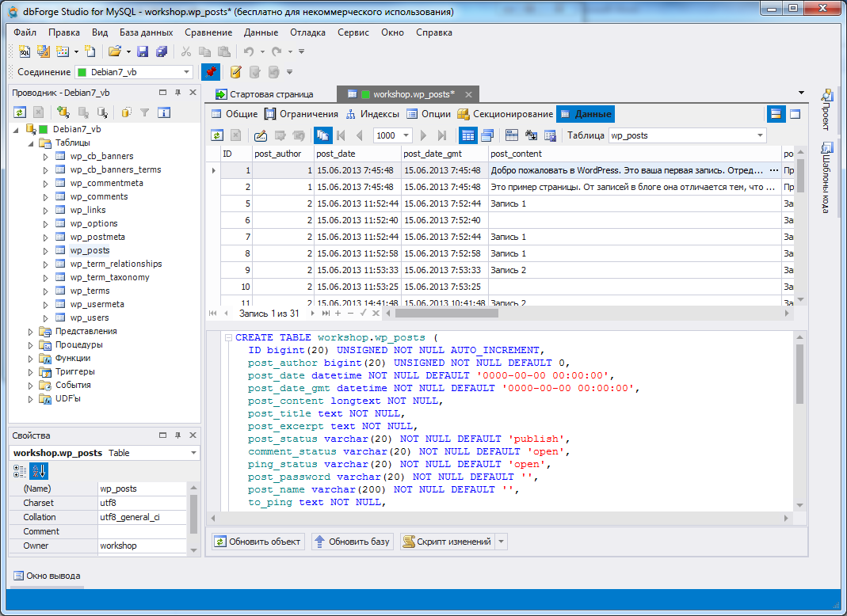Toggle alphabetical sort in Properties panel
The image size is (847, 616).
pos(39,471)
